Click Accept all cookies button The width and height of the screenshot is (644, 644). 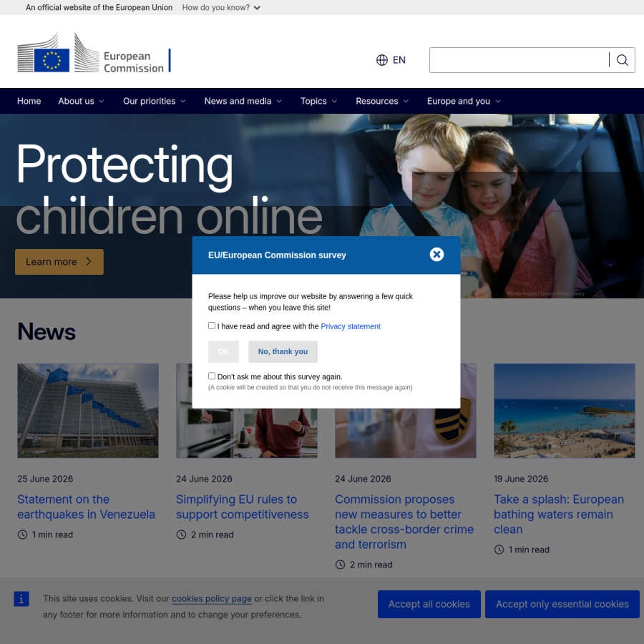(x=429, y=604)
